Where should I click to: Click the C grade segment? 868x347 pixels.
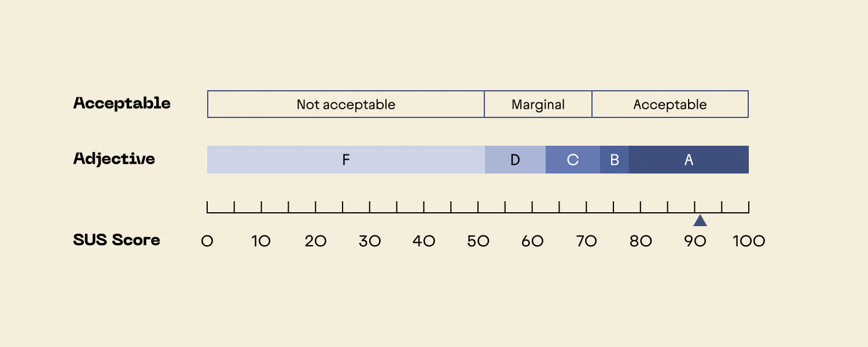click(x=573, y=160)
